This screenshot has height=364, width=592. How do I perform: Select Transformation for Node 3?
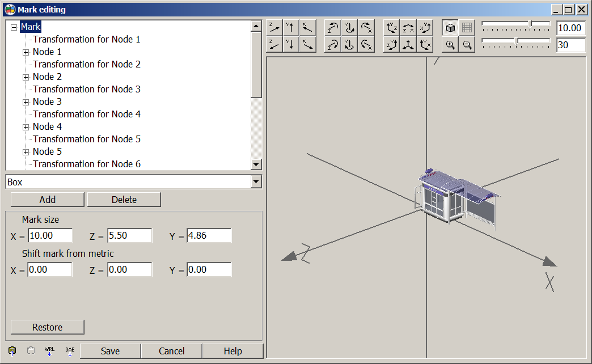click(86, 89)
